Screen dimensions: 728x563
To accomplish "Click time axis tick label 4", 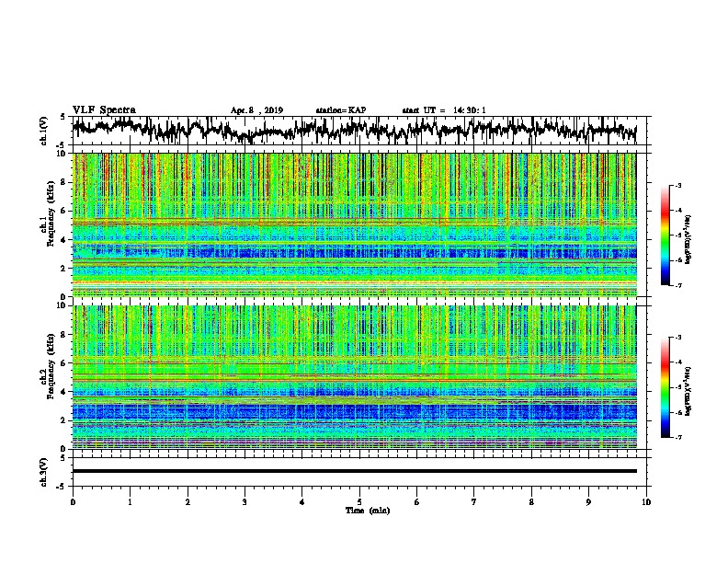I will point(302,502).
